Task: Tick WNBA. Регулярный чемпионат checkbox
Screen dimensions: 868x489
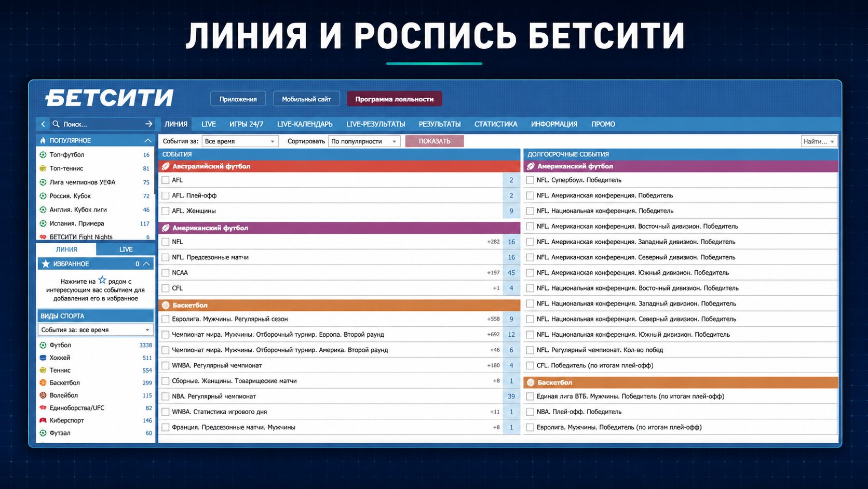Action: pyautogui.click(x=166, y=365)
